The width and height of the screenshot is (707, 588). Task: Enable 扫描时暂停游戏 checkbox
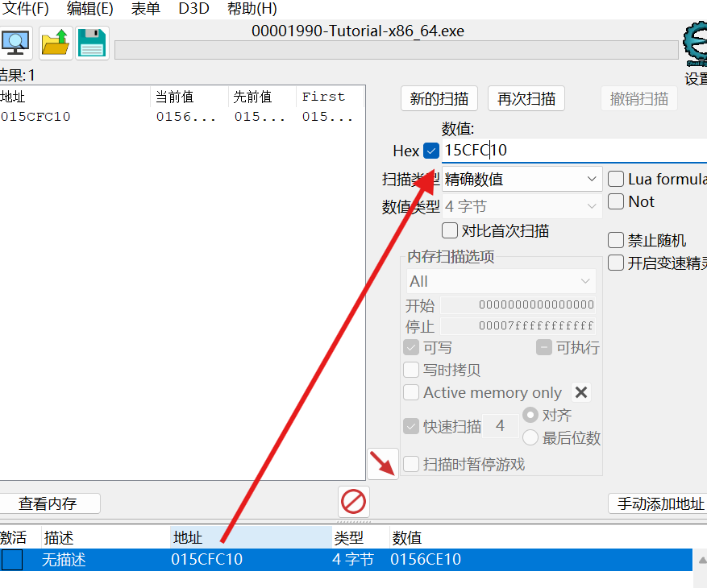411,464
